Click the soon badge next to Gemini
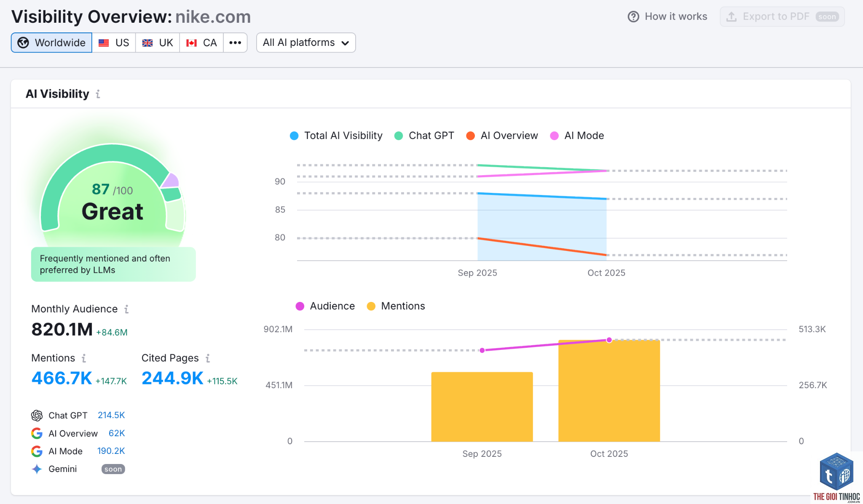The image size is (863, 504). pyautogui.click(x=113, y=469)
